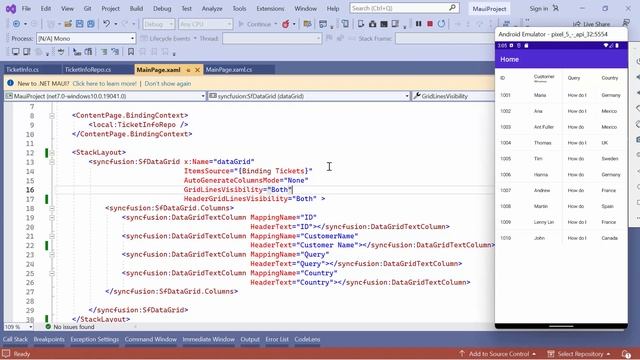Undo the last edit

(107, 24)
